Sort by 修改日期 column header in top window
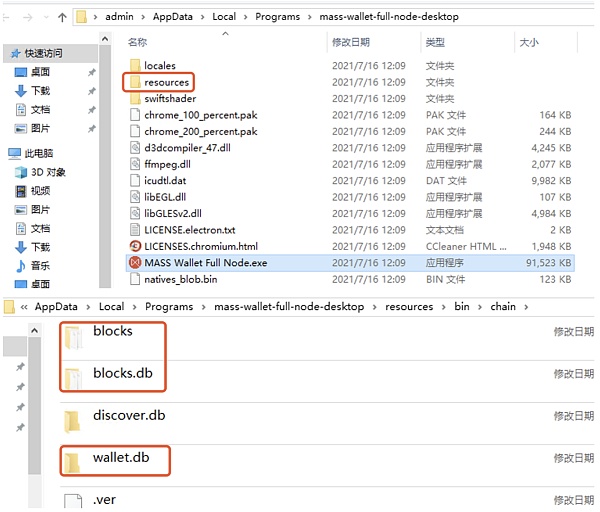This screenshot has width=600, height=512. click(351, 42)
